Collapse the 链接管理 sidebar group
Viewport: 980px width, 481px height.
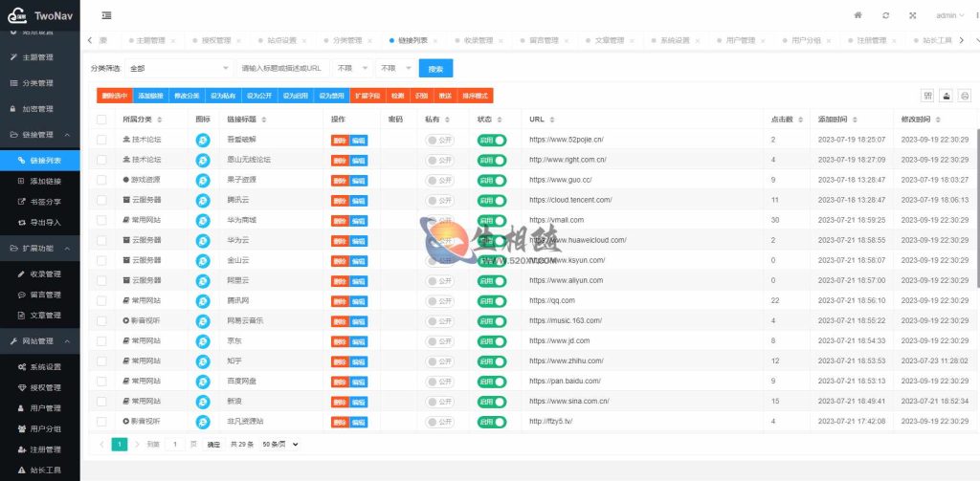(40, 134)
